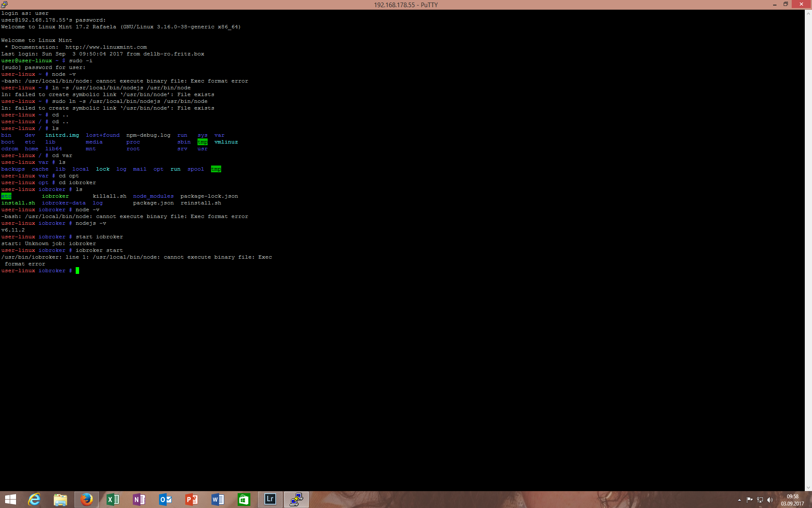This screenshot has height=508, width=812.
Task: Click 'vmlinuz' in the ls output
Action: (x=226, y=142)
